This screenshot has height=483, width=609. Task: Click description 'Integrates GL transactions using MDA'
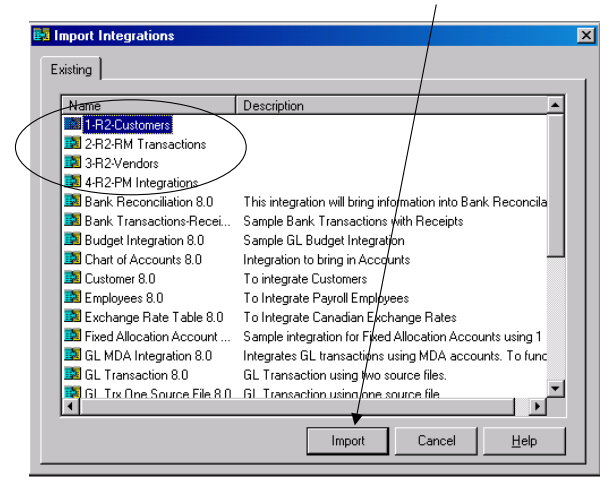395,355
